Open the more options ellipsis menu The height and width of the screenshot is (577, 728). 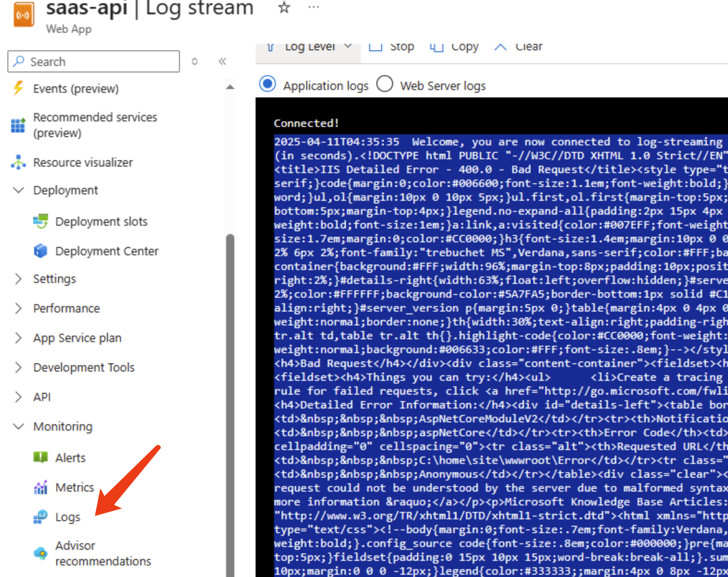pos(314,7)
